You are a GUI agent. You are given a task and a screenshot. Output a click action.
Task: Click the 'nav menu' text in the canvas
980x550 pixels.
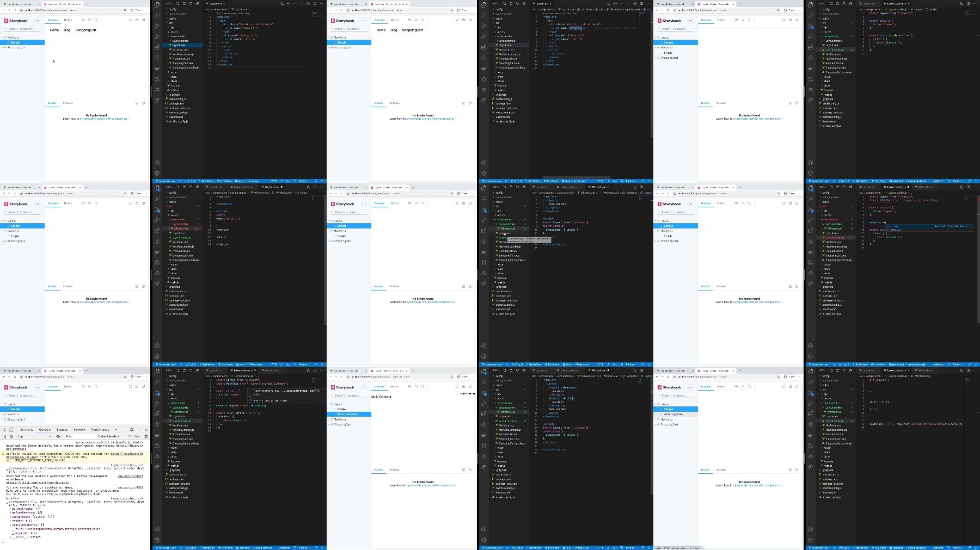(468, 393)
